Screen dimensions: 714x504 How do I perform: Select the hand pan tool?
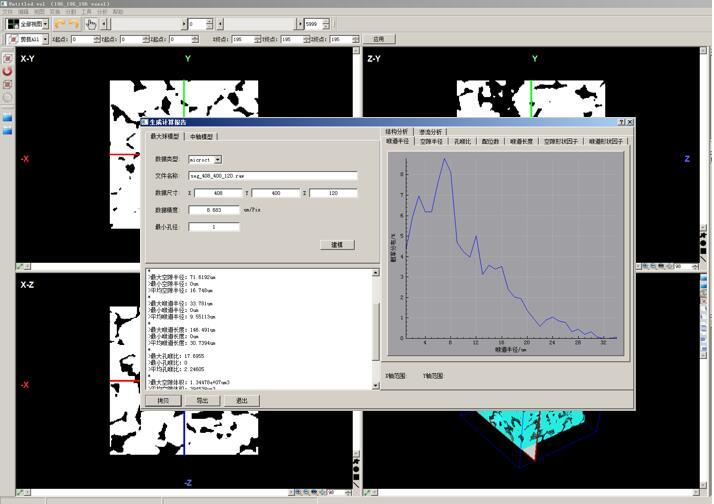click(91, 23)
